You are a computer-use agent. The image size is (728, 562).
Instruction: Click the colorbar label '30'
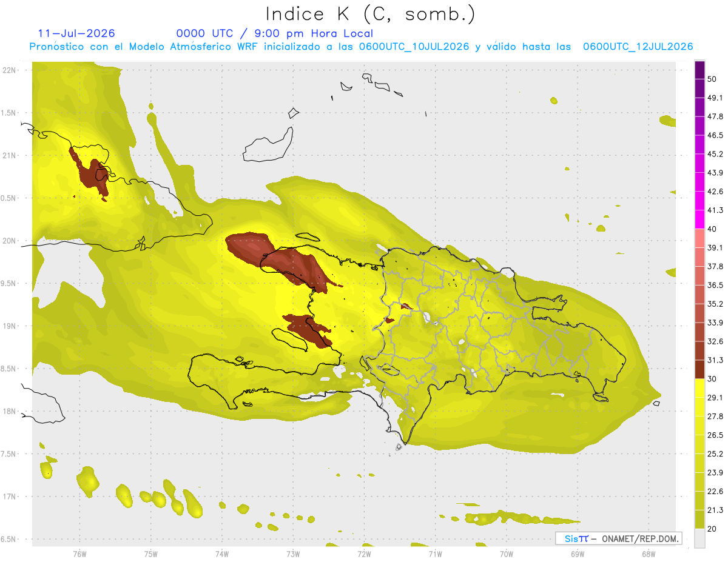712,379
